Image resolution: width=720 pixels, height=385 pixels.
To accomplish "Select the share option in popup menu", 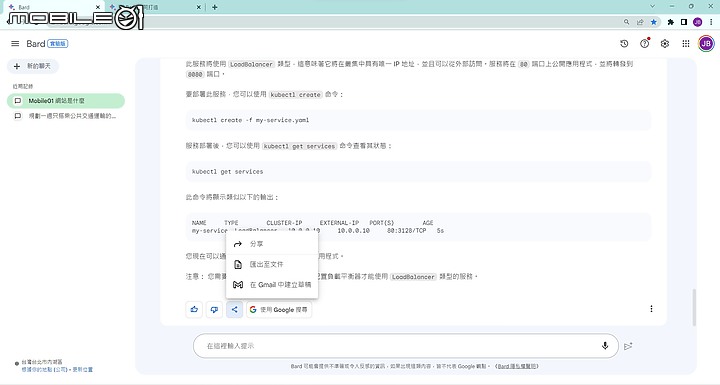I will pos(272,244).
